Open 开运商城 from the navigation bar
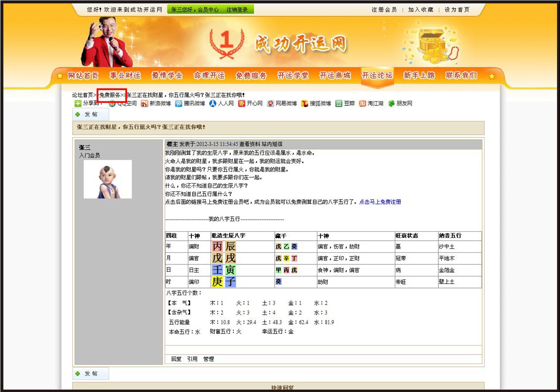Screen dimensions: 560x392 (335, 76)
